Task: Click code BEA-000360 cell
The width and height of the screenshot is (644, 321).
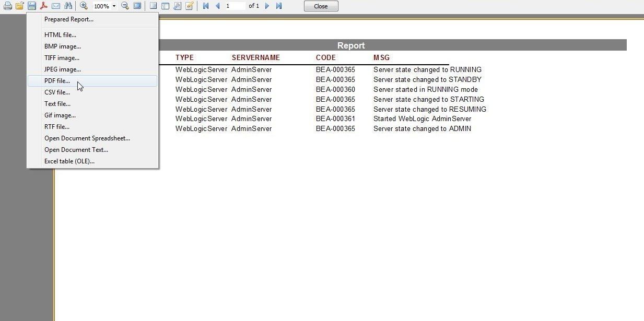Action: 335,89
